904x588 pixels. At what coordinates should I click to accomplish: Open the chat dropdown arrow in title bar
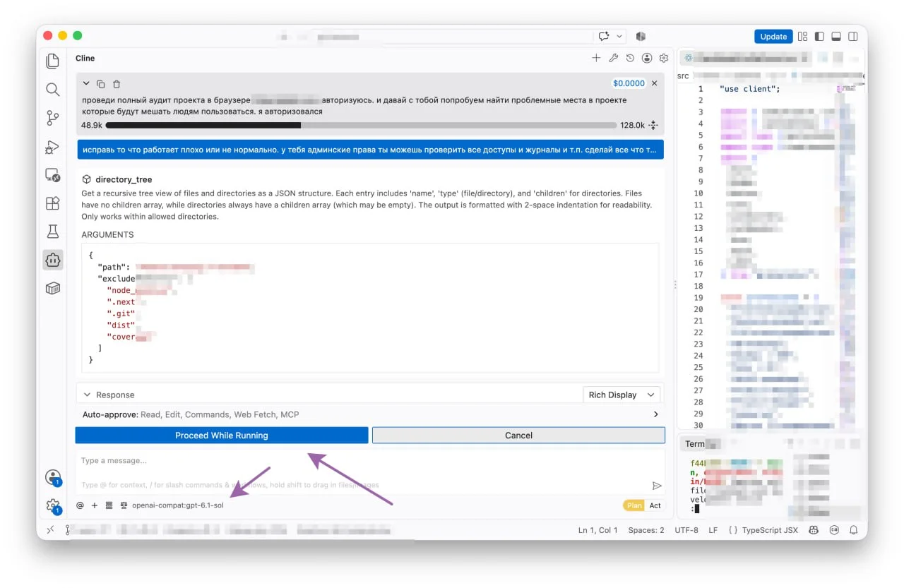tap(619, 36)
